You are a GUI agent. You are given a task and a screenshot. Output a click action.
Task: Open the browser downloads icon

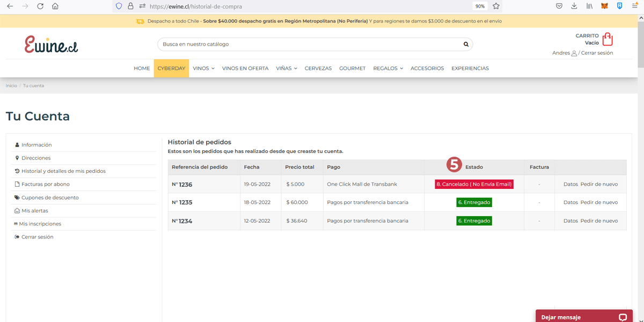pyautogui.click(x=574, y=6)
